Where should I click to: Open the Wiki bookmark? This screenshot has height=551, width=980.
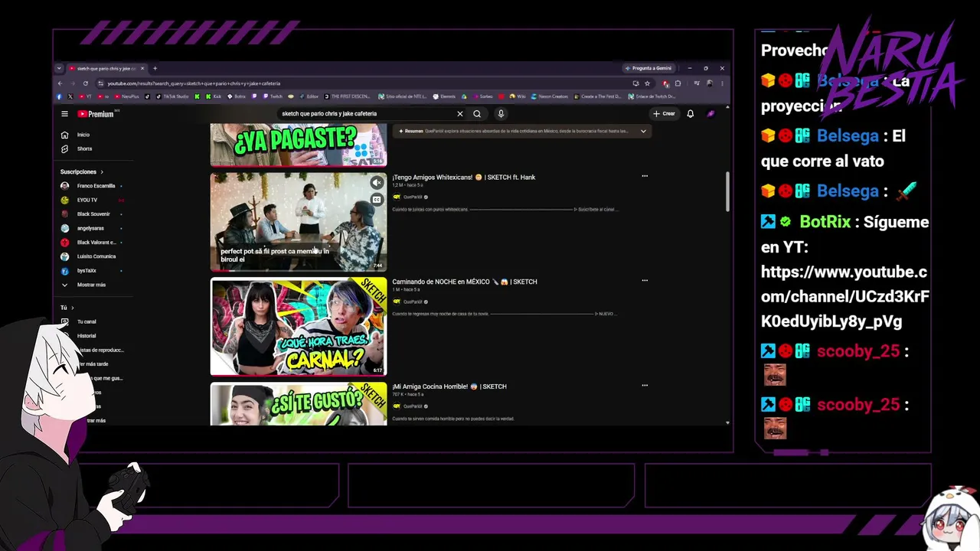coord(518,96)
